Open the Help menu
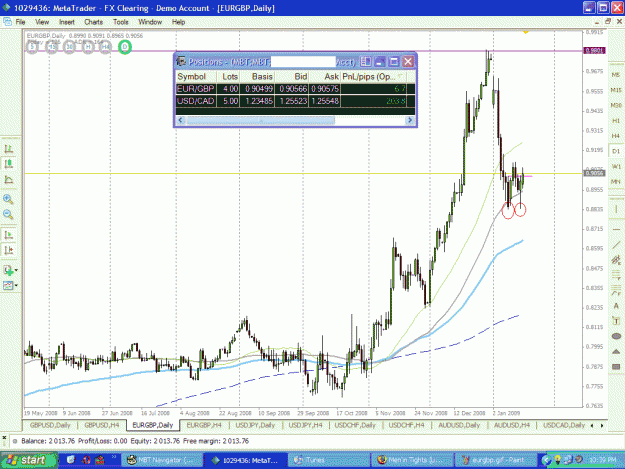The width and height of the screenshot is (625, 469). [179, 22]
